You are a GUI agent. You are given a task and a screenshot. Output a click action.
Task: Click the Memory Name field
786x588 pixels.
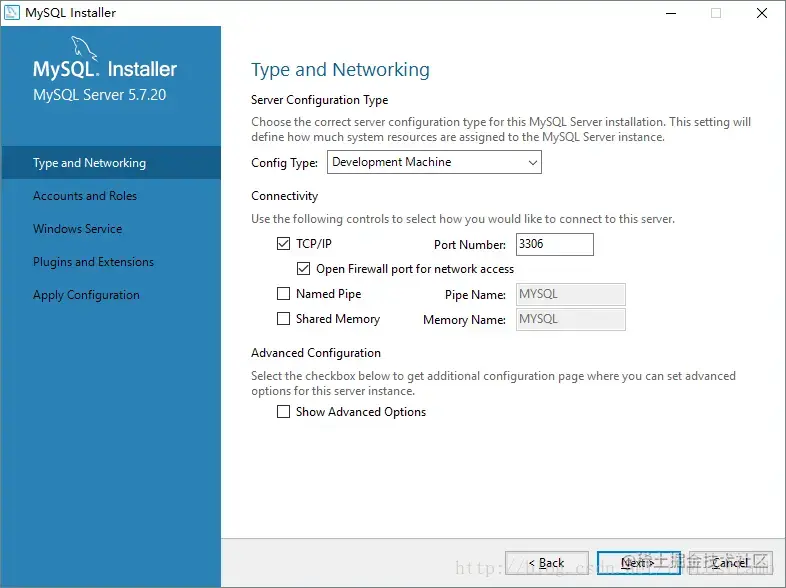570,319
